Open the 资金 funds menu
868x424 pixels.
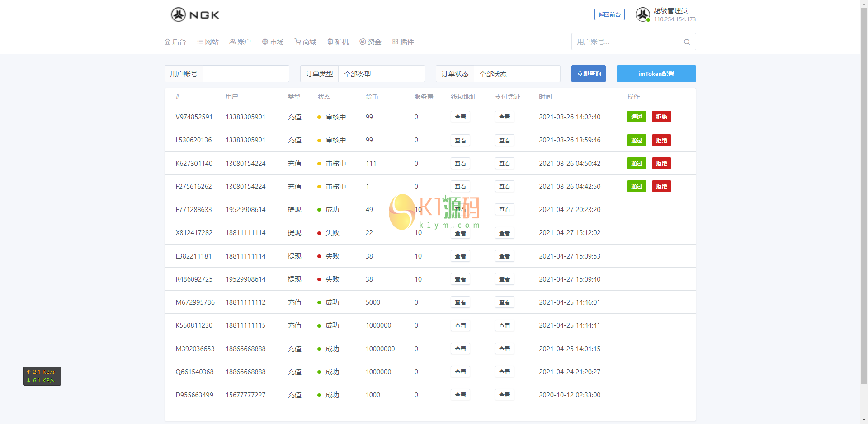click(x=371, y=42)
